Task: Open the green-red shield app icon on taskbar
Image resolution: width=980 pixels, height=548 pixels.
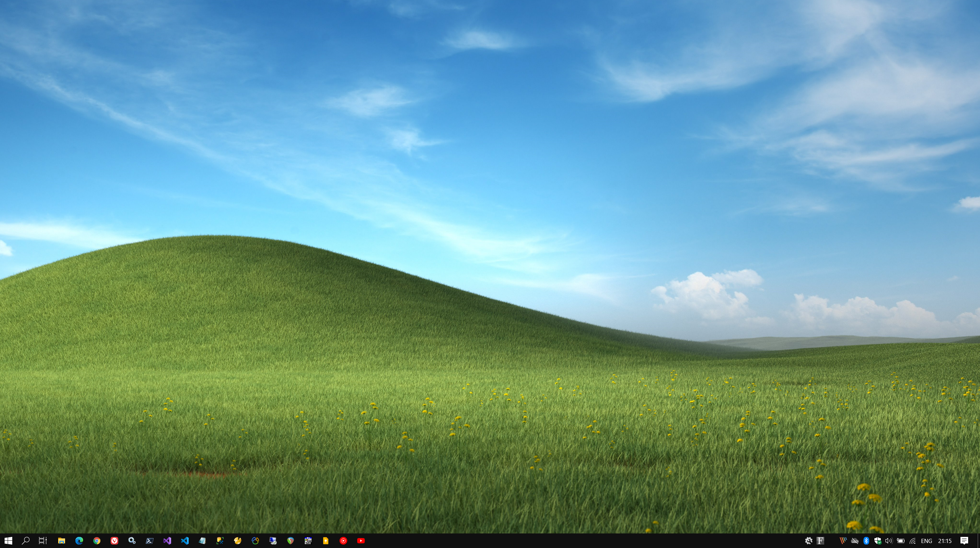Action: tap(290, 541)
